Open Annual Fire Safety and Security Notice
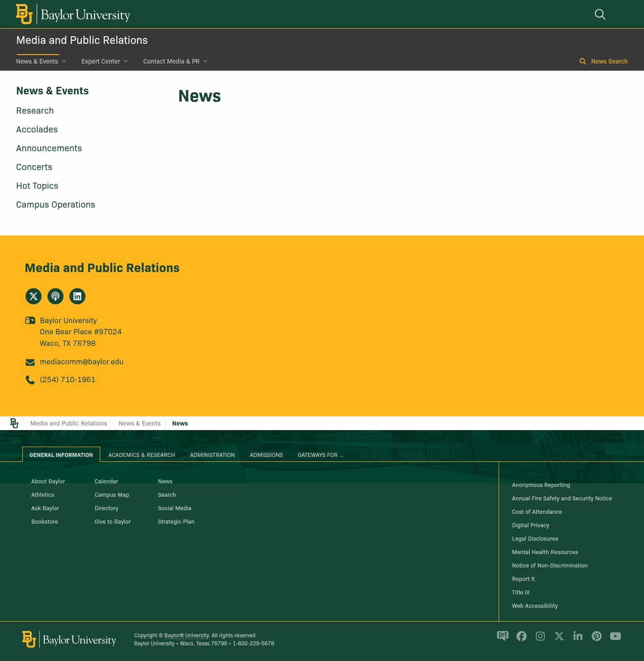 pos(562,499)
